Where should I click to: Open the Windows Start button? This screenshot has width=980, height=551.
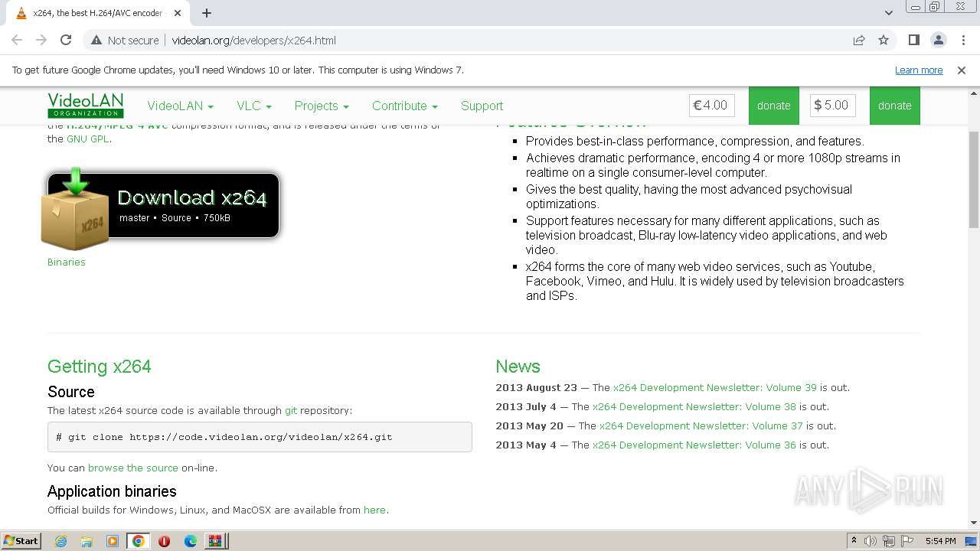click(x=21, y=541)
